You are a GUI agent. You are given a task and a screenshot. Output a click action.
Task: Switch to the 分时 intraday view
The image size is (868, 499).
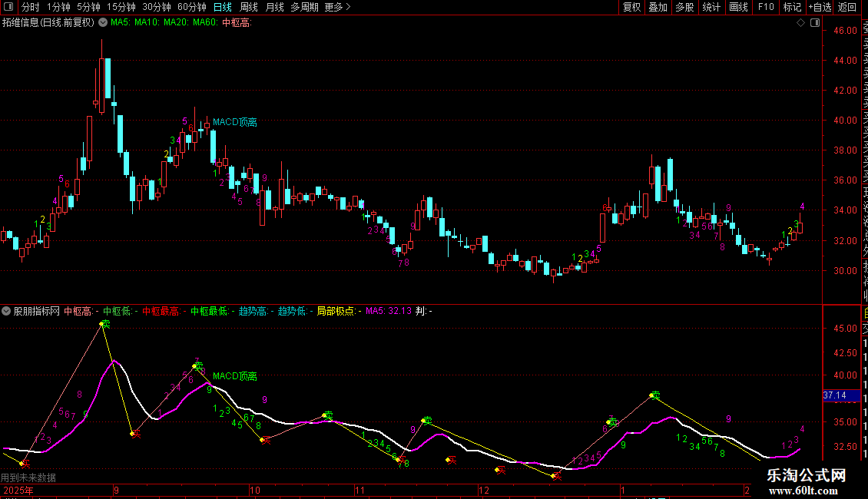tap(31, 7)
